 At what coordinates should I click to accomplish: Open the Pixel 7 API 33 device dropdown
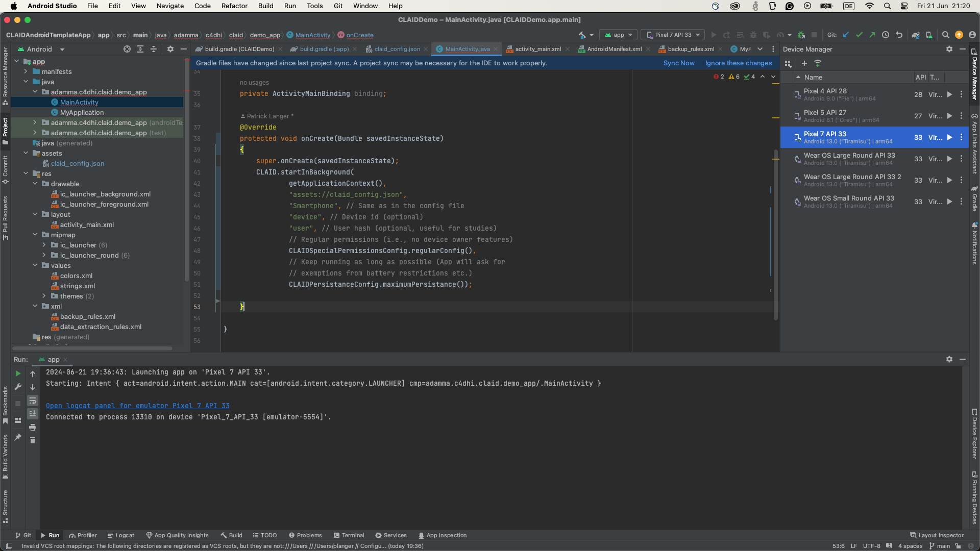(x=673, y=35)
